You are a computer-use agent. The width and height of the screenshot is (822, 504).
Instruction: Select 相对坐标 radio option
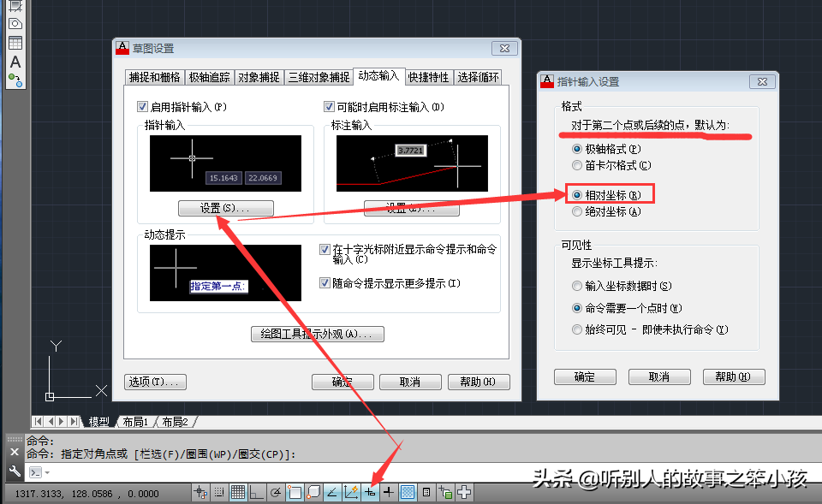(x=577, y=195)
